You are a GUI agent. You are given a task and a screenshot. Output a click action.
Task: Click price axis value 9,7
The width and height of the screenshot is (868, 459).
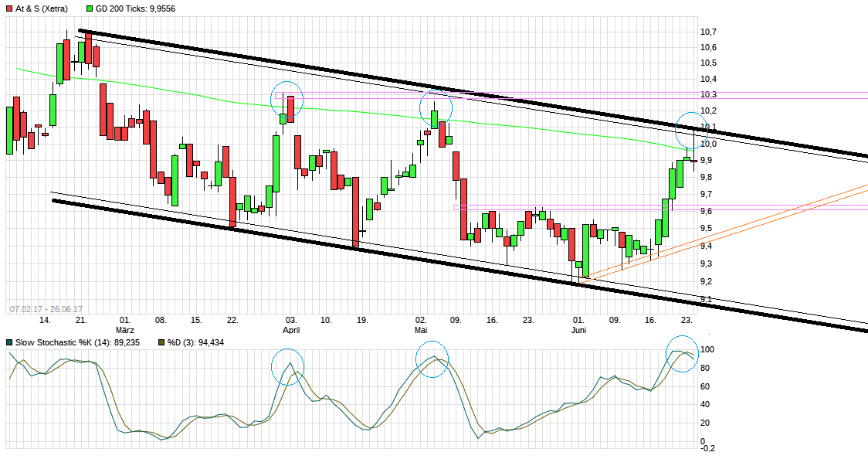pos(707,195)
